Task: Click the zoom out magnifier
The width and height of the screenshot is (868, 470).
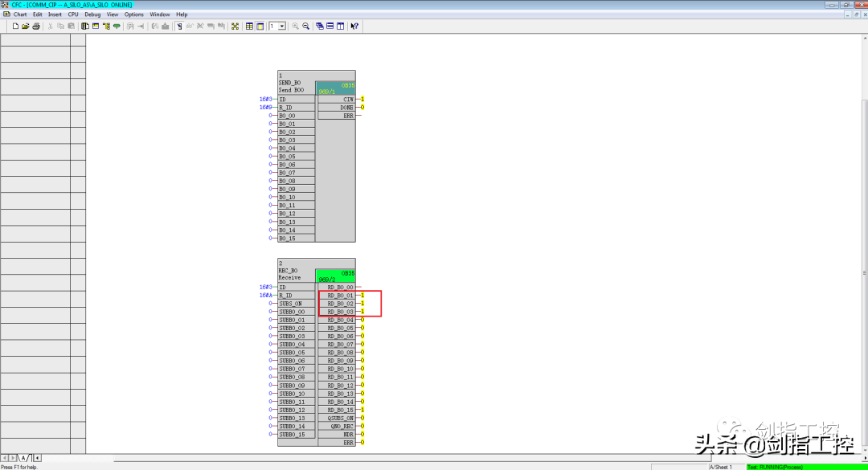Action: [306, 27]
